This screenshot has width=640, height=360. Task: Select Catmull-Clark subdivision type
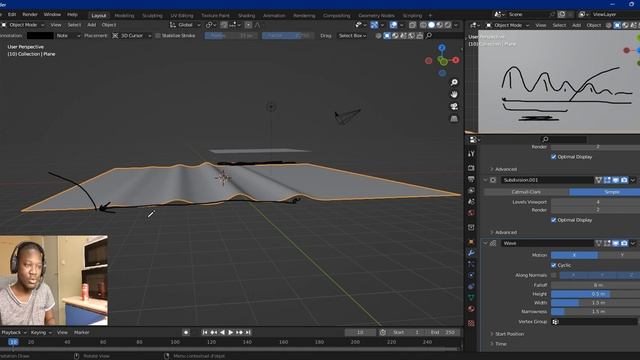pyautogui.click(x=526, y=192)
